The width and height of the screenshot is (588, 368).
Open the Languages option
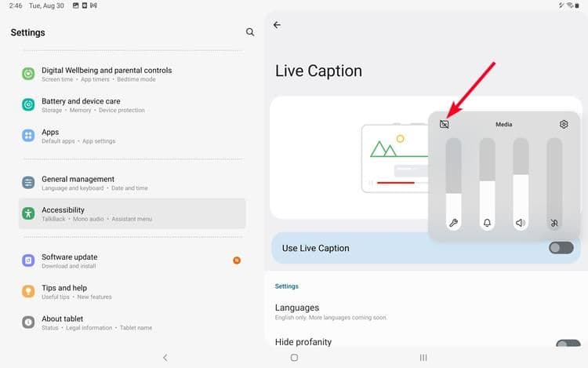pyautogui.click(x=297, y=308)
